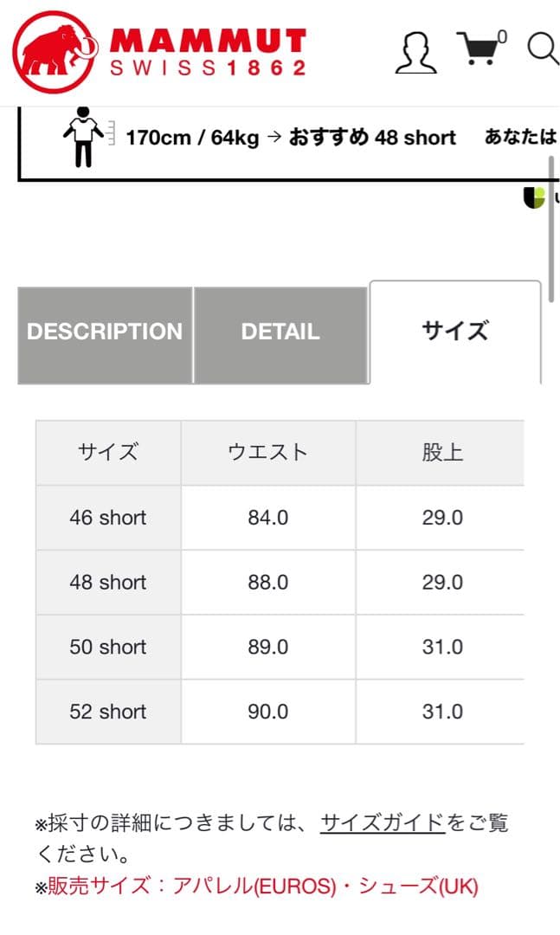Click the ウエスト column header
560x935 pixels.
267,452
